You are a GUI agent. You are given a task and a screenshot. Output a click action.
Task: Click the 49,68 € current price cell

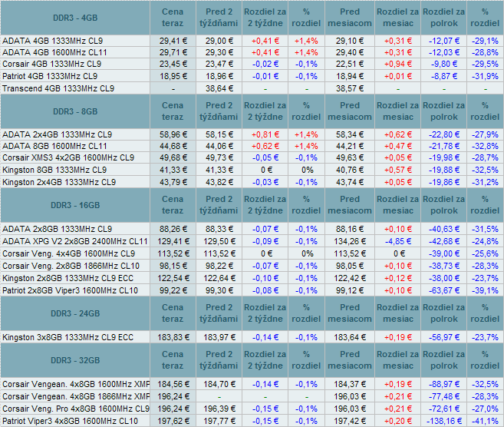173,157
